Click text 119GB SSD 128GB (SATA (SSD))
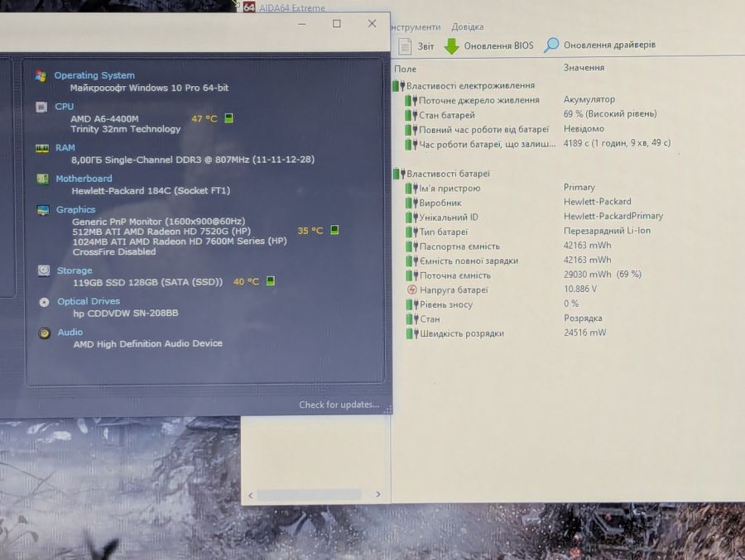The image size is (745, 560). pyautogui.click(x=148, y=282)
